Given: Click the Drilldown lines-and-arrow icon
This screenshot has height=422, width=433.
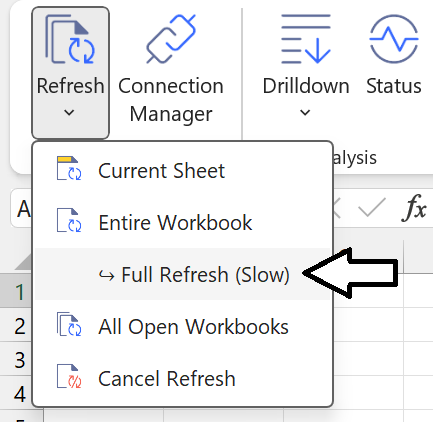Looking at the screenshot, I should (306, 39).
